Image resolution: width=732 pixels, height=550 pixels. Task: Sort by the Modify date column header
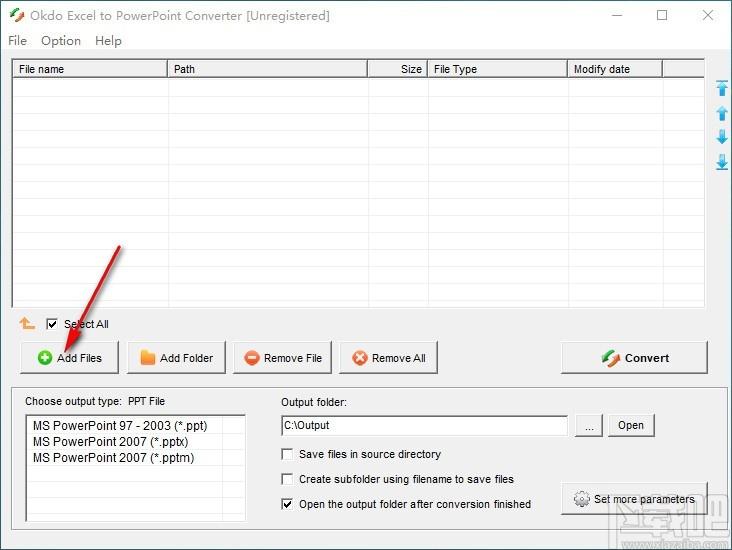pyautogui.click(x=615, y=69)
